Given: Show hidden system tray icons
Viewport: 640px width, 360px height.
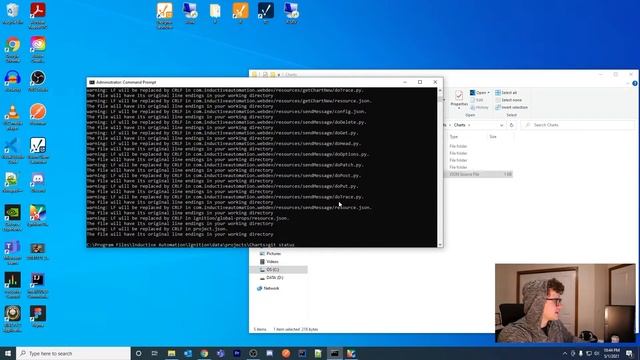Looking at the screenshot, I should (565, 353).
